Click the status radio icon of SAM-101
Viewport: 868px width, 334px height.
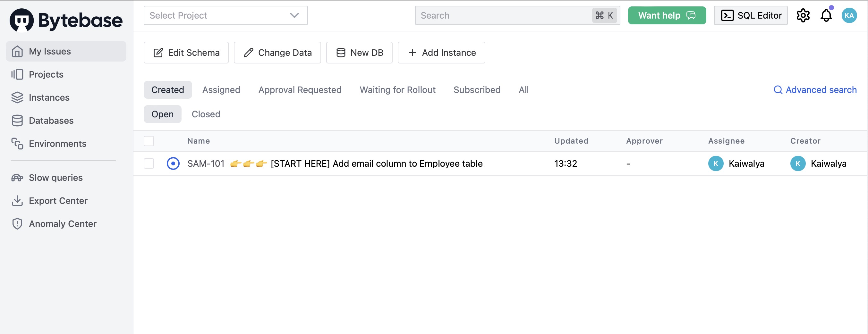173,163
